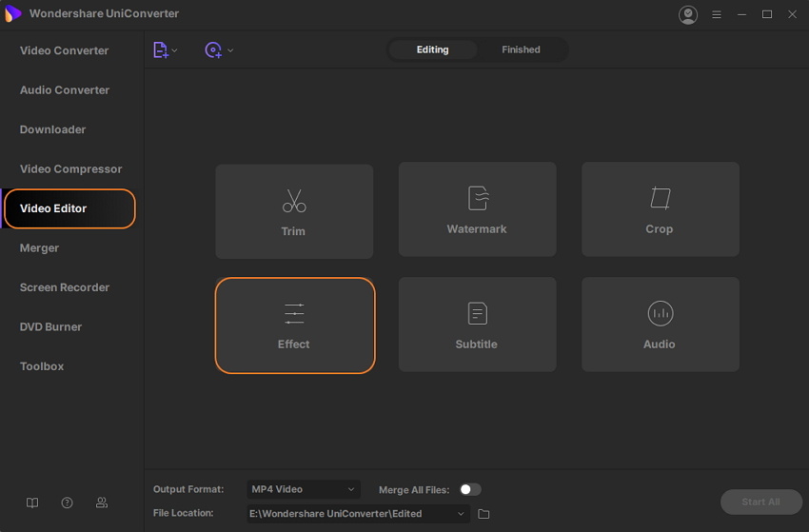Open the help question mark icon
The width and height of the screenshot is (809, 532).
(67, 502)
